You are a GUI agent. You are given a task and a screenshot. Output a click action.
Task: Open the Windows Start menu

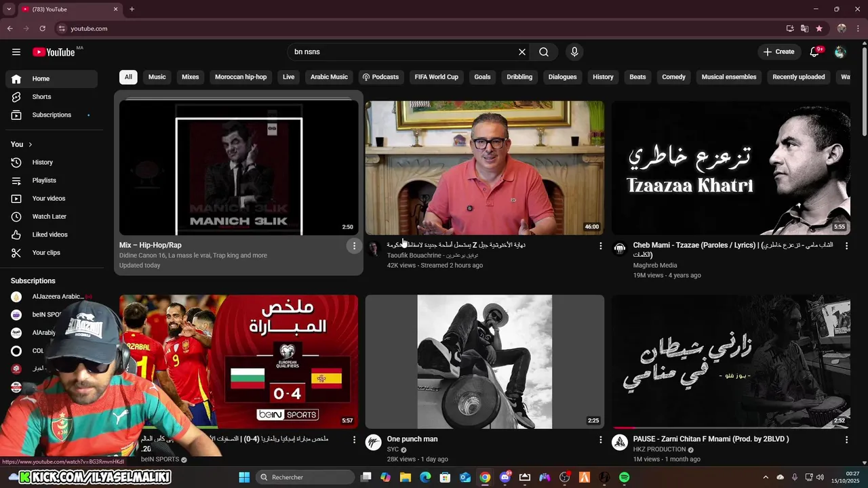tap(244, 477)
